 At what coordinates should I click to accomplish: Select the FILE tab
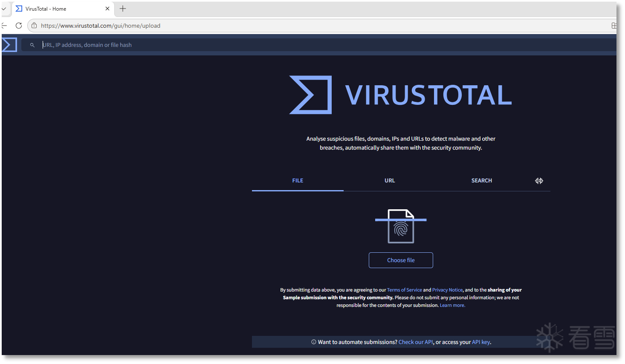pos(298,181)
